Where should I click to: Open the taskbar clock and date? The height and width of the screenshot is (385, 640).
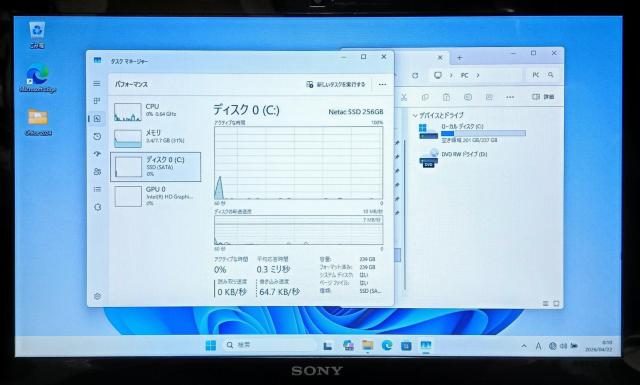[599, 346]
